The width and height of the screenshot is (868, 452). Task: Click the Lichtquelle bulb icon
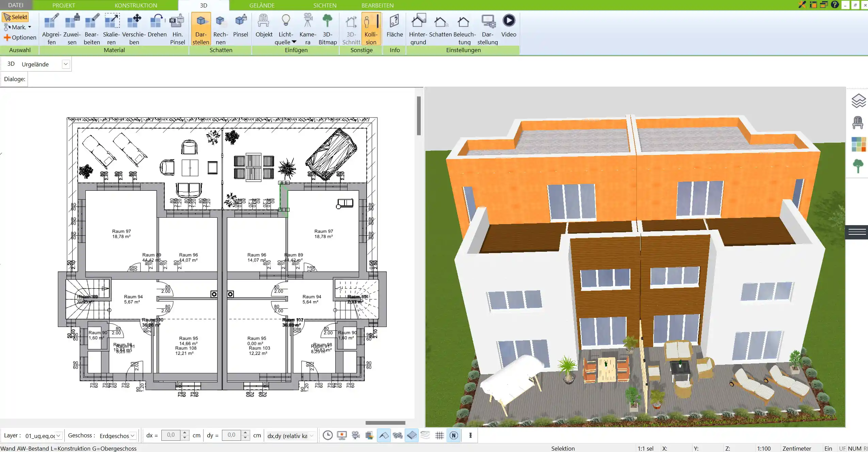pyautogui.click(x=286, y=20)
